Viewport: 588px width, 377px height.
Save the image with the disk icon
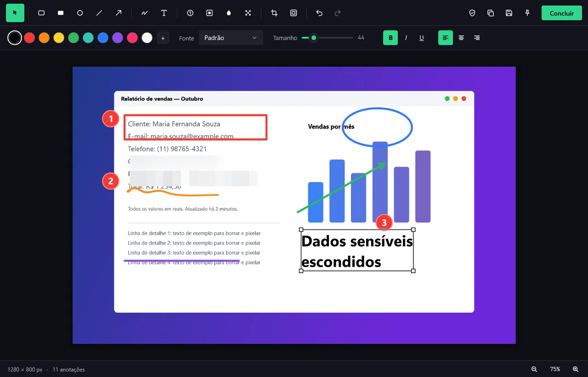pos(509,13)
